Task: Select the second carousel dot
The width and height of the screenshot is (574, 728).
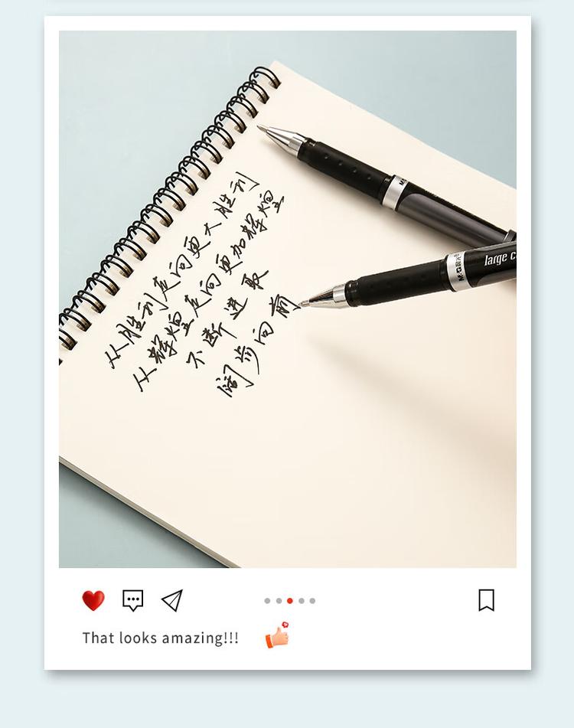Action: coord(279,601)
